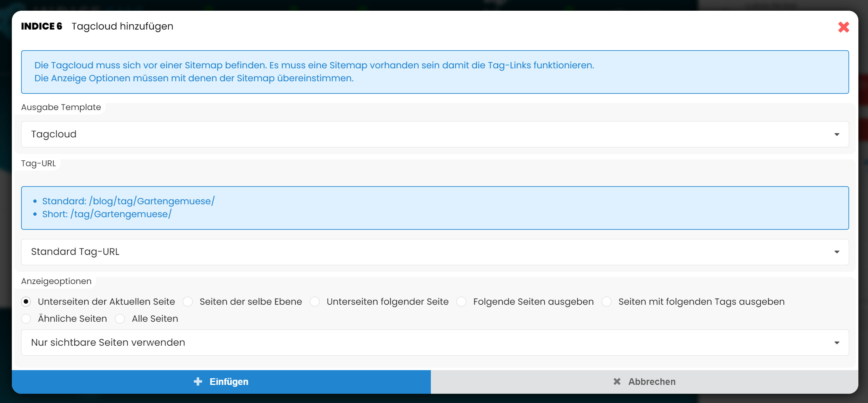
Task: Click the X icon beside Abbrechen
Action: 617,382
